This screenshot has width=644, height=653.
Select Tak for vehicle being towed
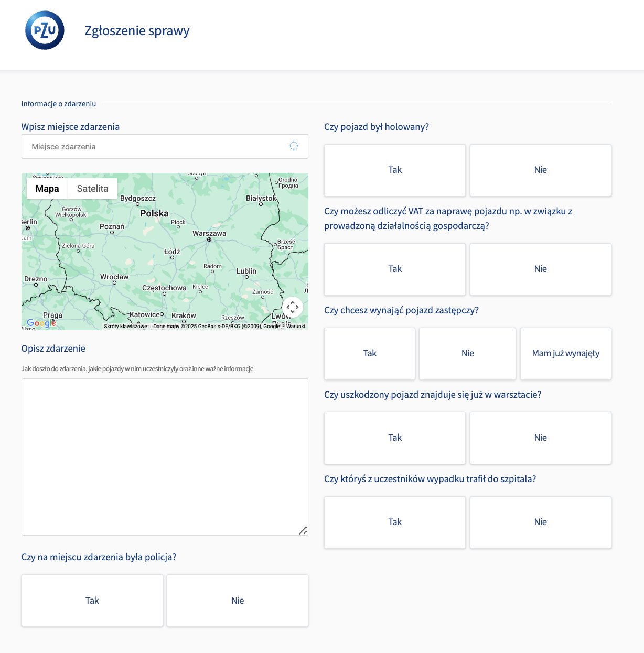394,170
